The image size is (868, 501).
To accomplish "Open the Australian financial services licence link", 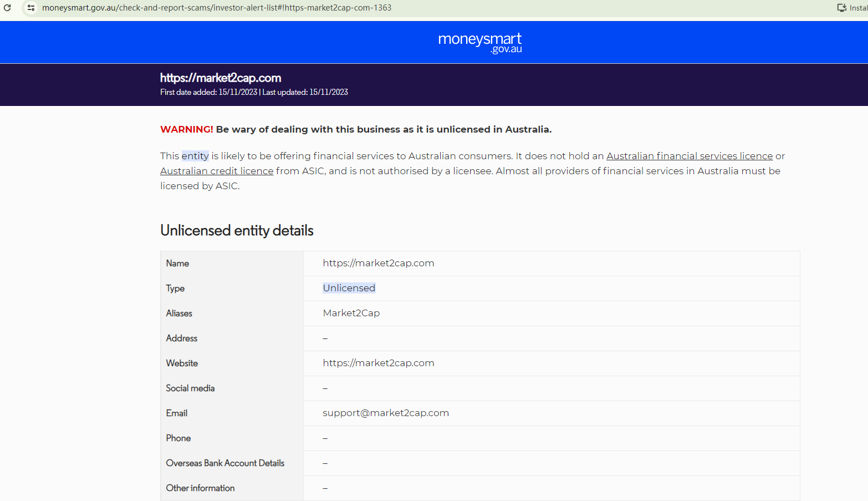I will pyautogui.click(x=690, y=156).
